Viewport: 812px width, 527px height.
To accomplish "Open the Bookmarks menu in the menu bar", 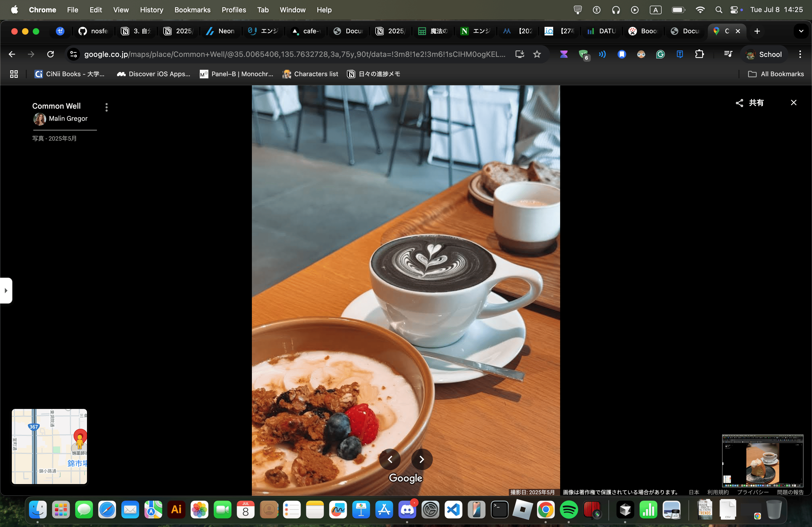I will click(193, 10).
